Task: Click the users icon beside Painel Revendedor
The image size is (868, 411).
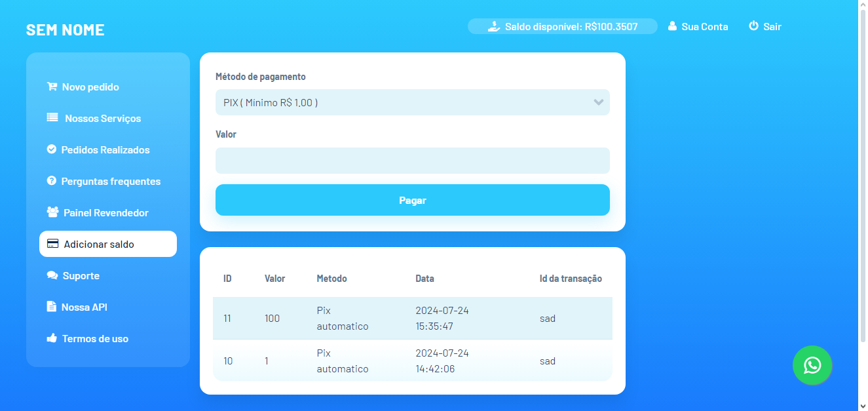Action: (x=52, y=212)
